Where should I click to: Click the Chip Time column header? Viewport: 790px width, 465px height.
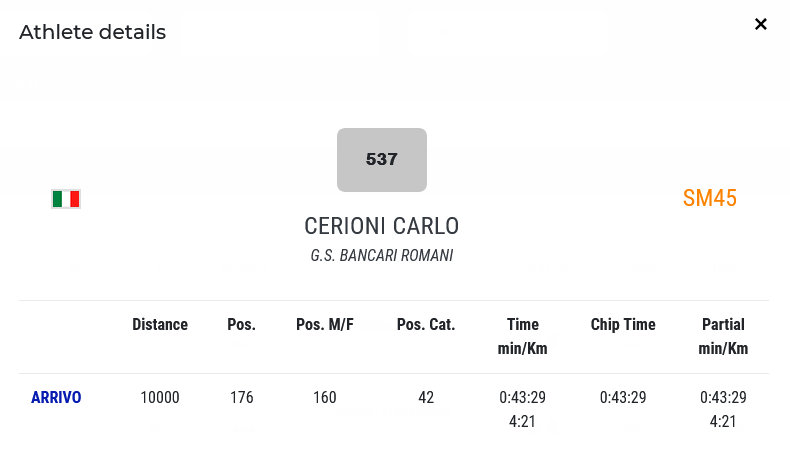click(623, 324)
